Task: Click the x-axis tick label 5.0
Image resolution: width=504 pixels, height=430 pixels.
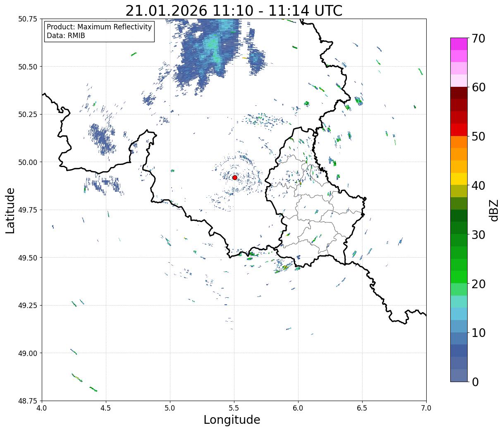Action: coord(170,408)
